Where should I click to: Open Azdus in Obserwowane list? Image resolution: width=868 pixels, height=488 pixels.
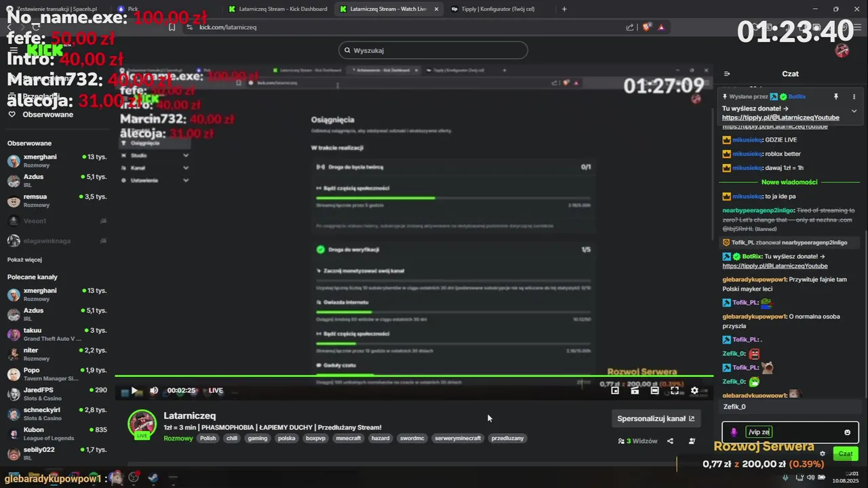(x=57, y=180)
